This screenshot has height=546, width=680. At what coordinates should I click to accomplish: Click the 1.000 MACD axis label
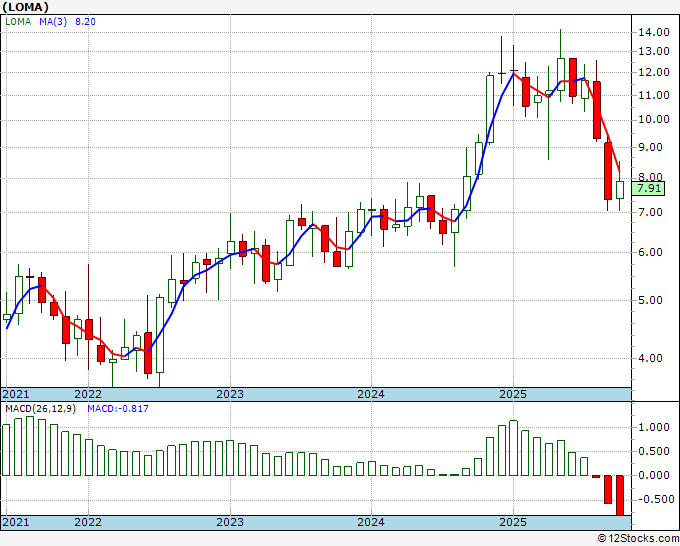[654, 428]
